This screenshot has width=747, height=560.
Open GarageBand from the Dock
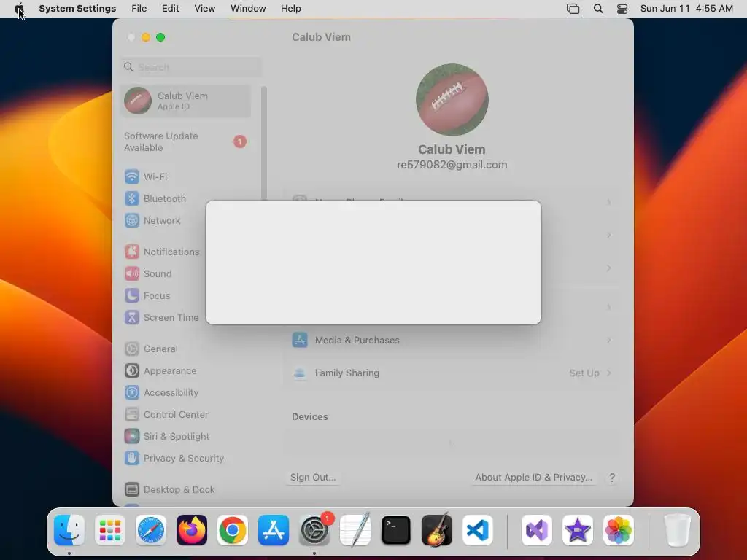tap(437, 530)
